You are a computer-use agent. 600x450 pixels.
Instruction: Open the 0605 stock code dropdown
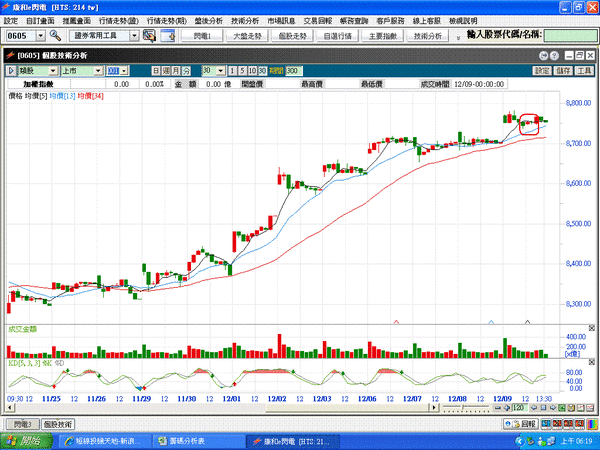pos(41,36)
